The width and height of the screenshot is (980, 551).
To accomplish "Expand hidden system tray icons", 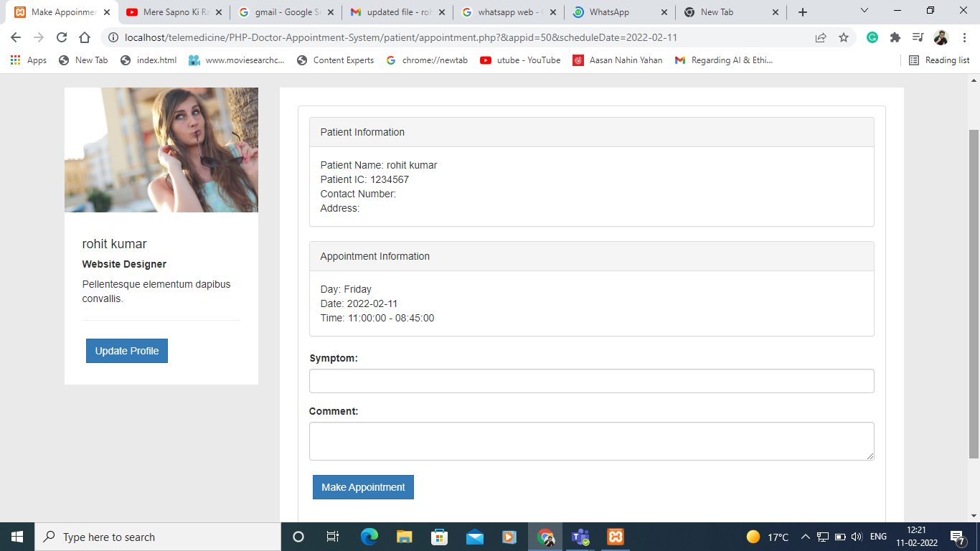I will (806, 536).
